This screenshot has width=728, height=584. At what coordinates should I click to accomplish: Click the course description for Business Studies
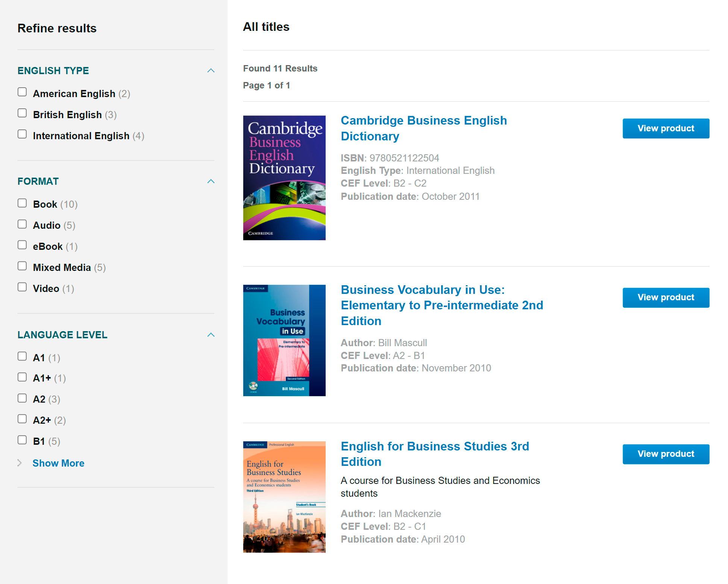click(x=440, y=487)
